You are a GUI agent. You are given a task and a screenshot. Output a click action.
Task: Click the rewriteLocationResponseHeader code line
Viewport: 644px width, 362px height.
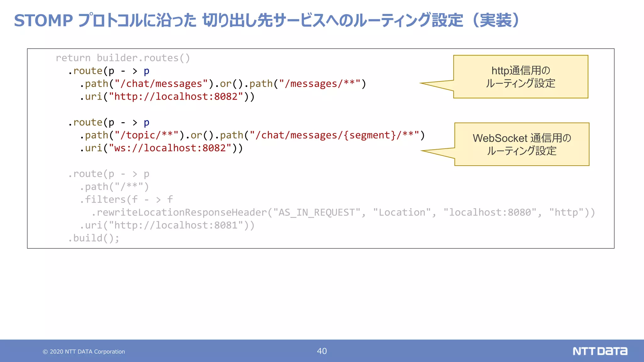[343, 212]
